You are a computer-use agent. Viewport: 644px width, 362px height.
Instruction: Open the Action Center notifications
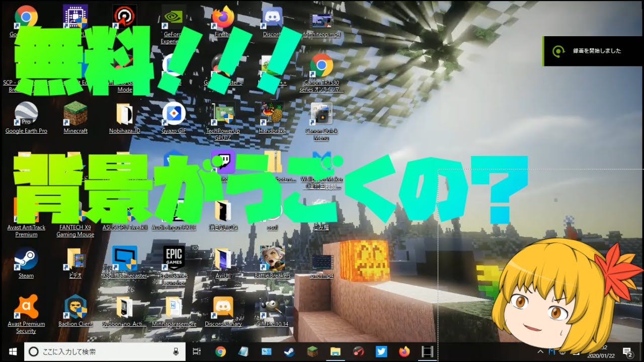point(627,352)
